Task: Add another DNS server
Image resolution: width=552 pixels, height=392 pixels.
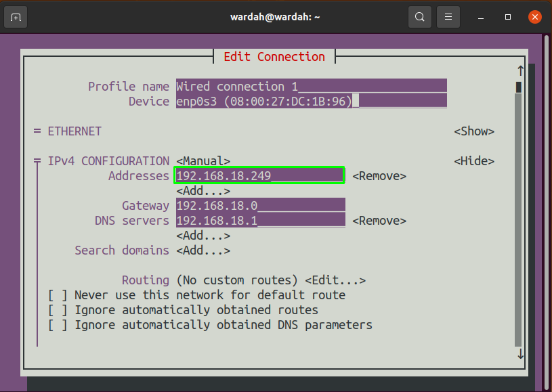Action: pyautogui.click(x=203, y=236)
